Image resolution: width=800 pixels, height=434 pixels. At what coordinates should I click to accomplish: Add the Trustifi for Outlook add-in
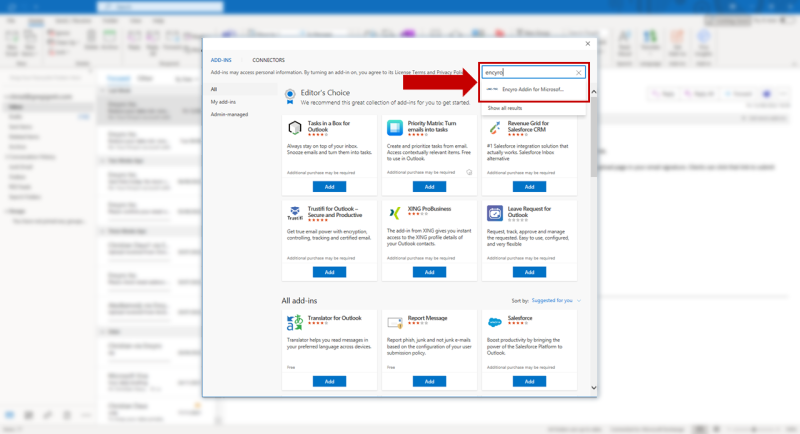[329, 272]
